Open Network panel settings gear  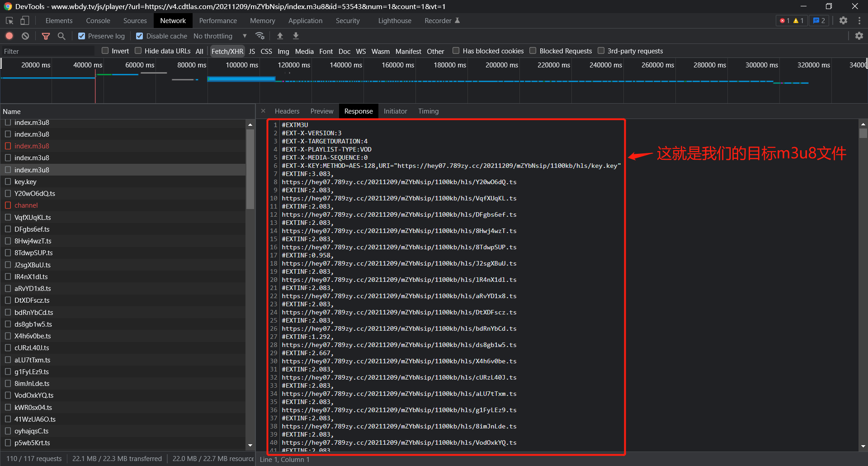click(859, 36)
